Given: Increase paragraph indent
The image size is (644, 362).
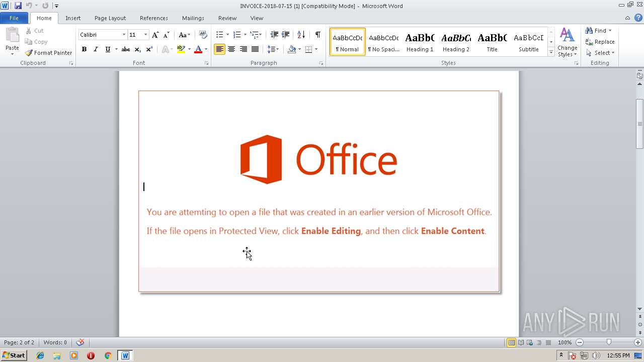Looking at the screenshot, I should (286, 35).
